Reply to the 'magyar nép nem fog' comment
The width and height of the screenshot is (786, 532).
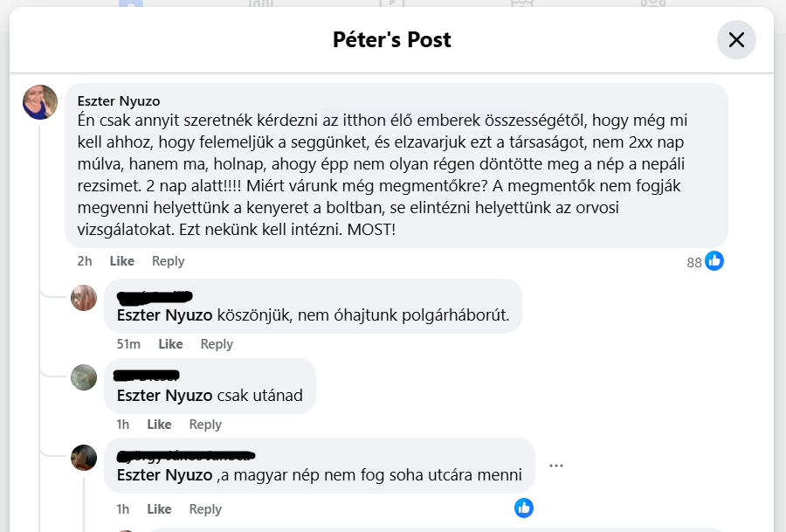click(x=205, y=509)
